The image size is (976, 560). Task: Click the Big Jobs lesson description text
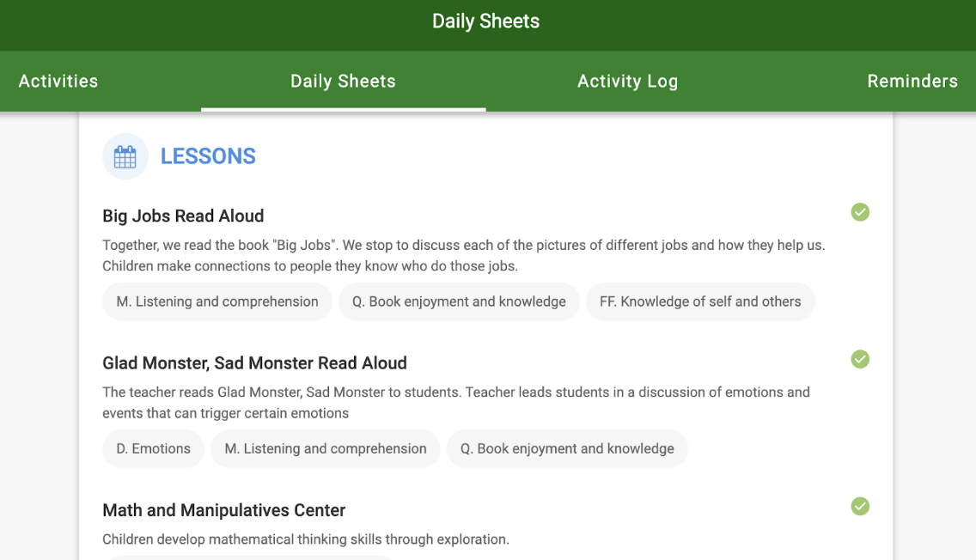(464, 256)
